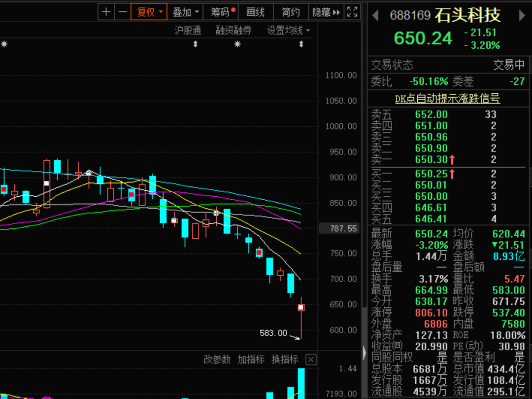This screenshot has width=532, height=399.
Task: Click the large latest price 650.24 in the header
Action: coord(423,38)
